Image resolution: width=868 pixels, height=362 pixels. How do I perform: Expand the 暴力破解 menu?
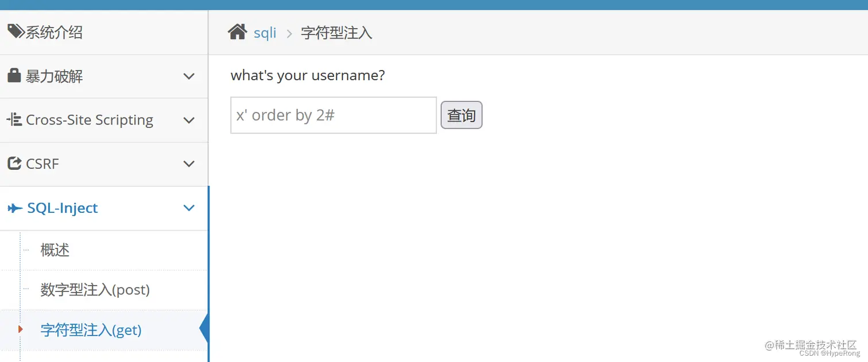(x=189, y=76)
